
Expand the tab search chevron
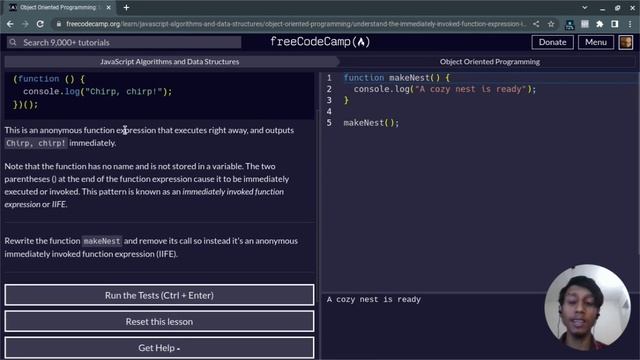(x=584, y=7)
